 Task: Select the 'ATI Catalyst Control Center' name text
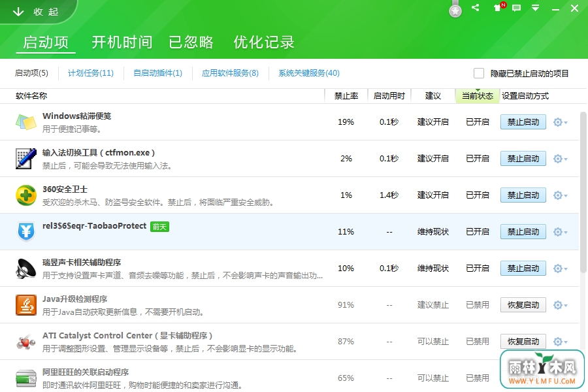coord(97,335)
